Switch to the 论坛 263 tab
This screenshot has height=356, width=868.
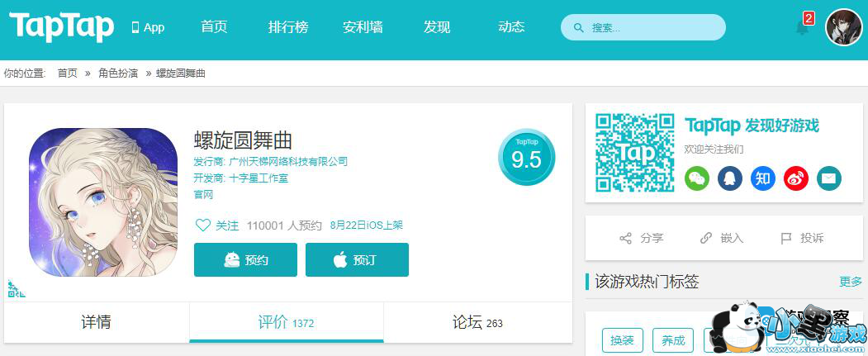[x=477, y=322]
